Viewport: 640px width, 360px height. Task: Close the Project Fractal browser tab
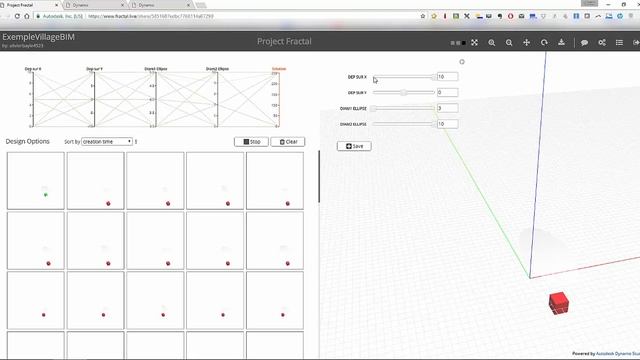point(56,5)
